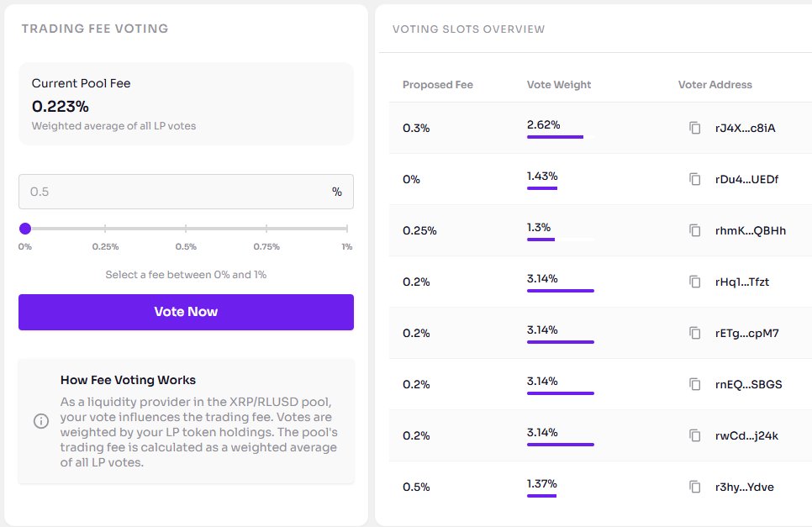Copy voter address rwCd...j24k
Image resolution: width=812 pixels, height=527 pixels.
pos(694,435)
